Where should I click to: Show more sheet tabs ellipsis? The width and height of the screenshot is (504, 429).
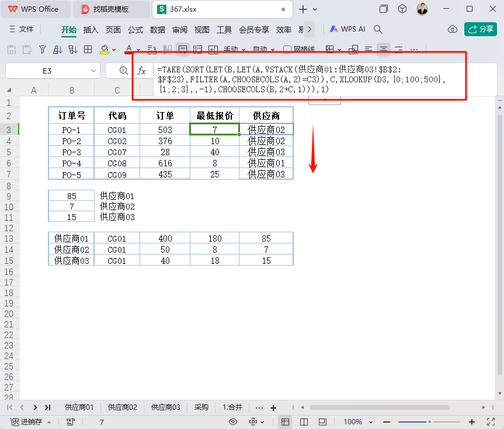[x=259, y=408]
